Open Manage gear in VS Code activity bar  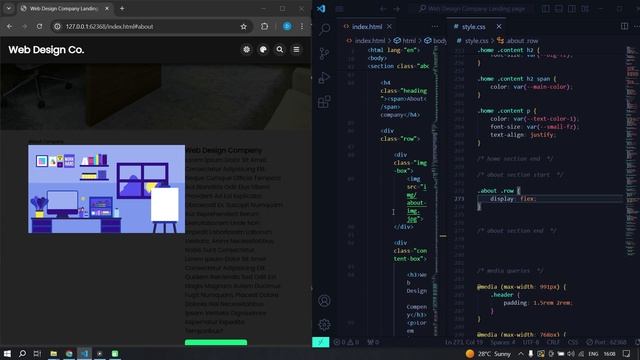324,325
